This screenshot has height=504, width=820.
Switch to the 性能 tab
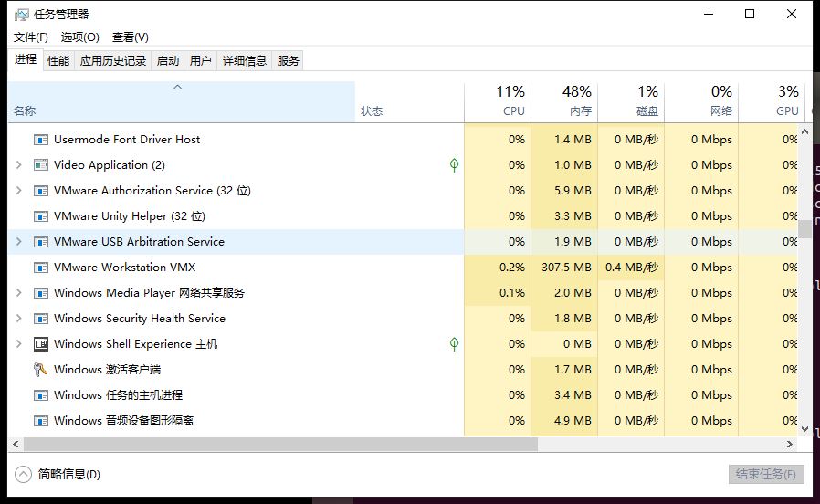tap(58, 60)
